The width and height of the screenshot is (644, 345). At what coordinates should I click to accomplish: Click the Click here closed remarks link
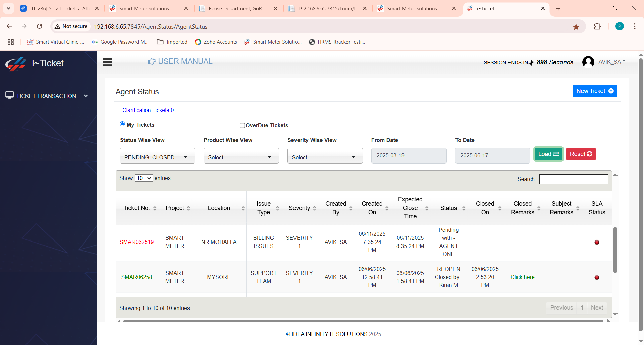(x=522, y=277)
